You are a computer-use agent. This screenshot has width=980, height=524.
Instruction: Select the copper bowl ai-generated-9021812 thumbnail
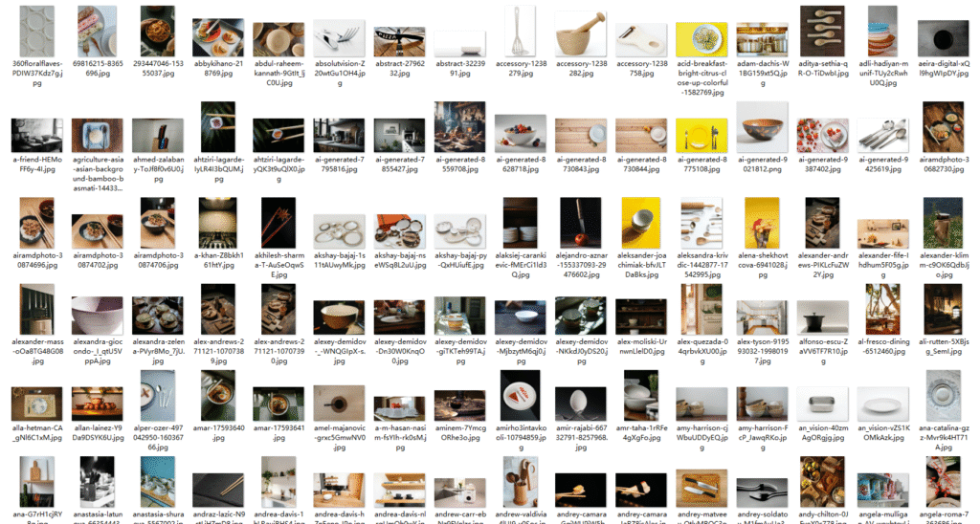pos(763,127)
